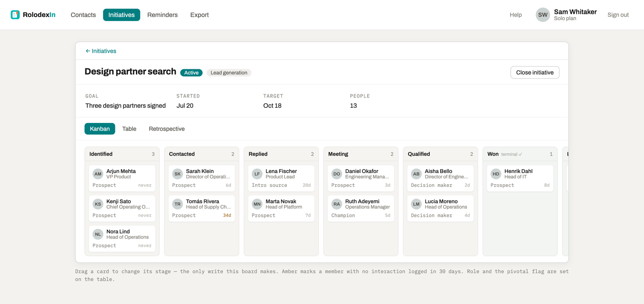Click the amber 34d label on Tomás Rivera
This screenshot has width=644, height=304.
(227, 215)
